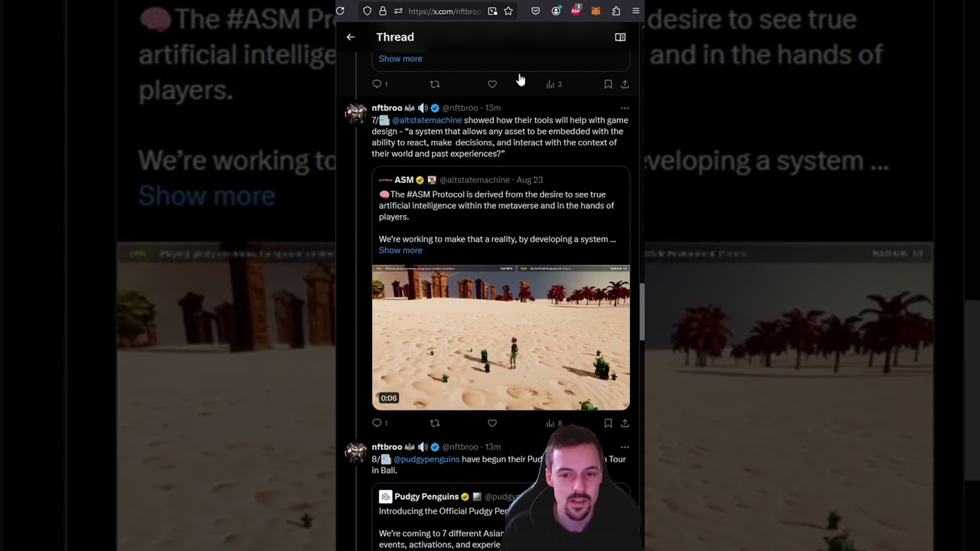The image size is (980, 551).
Task: Share the post above the 7/ tweet
Action: 625,84
